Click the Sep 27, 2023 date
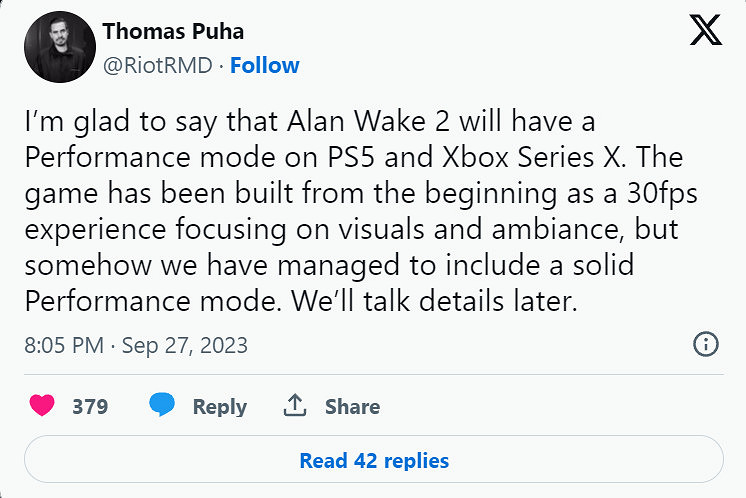Viewport: 746px width, 498px height. [184, 346]
